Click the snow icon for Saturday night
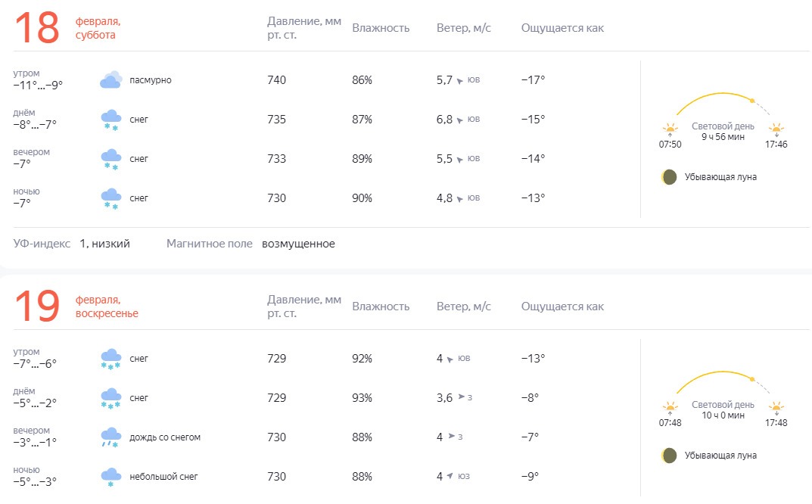 [110, 198]
